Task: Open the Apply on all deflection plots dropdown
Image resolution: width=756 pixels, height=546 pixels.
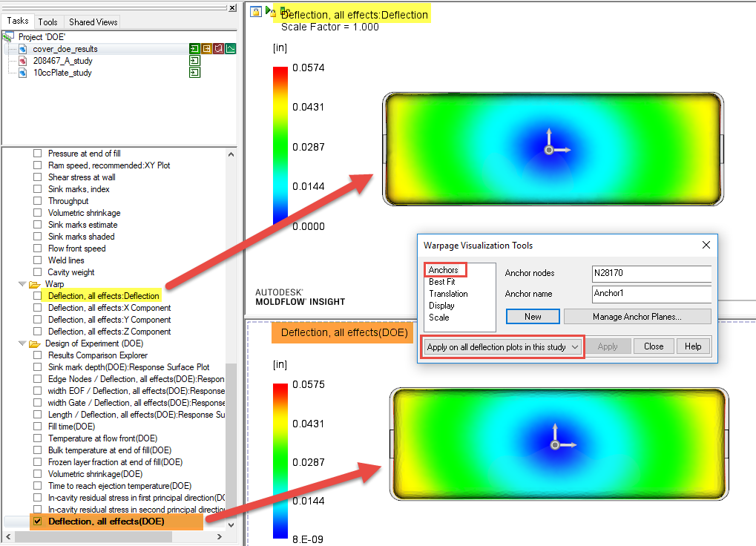Action: pos(502,346)
